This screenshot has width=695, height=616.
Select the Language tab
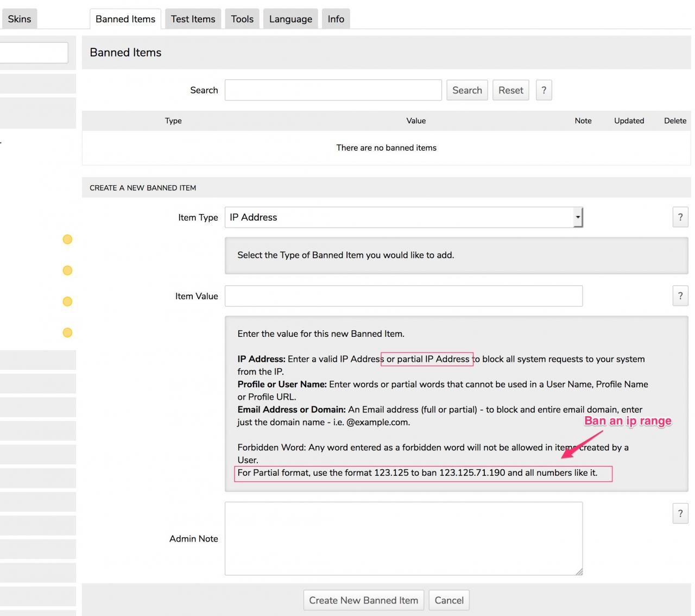coord(290,19)
